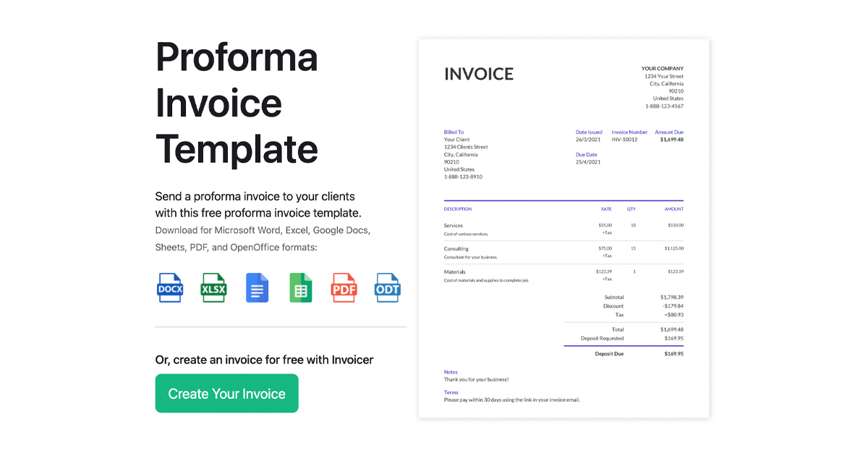The height and width of the screenshot is (456, 868).
Task: Select the INVOICE heading on the preview
Action: [x=479, y=73]
